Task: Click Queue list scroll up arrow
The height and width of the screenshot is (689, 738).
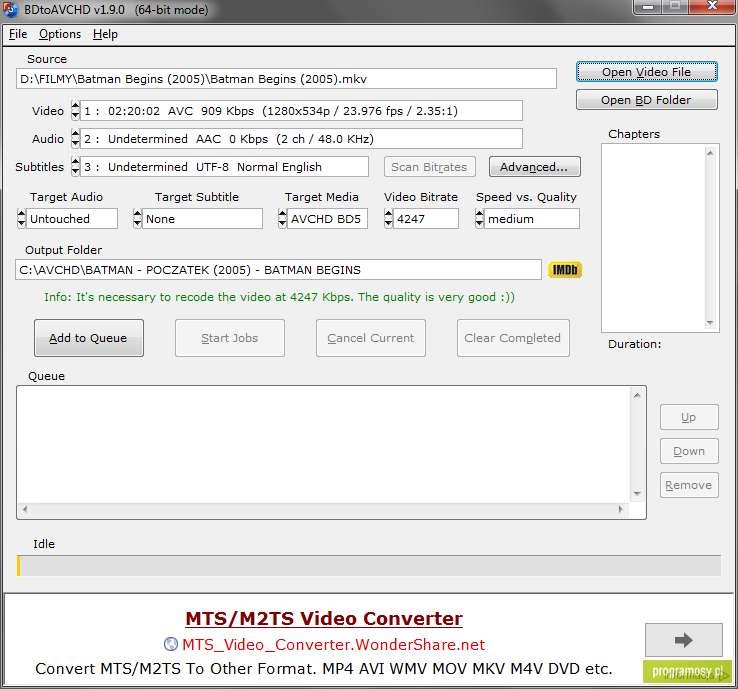Action: tap(637, 395)
